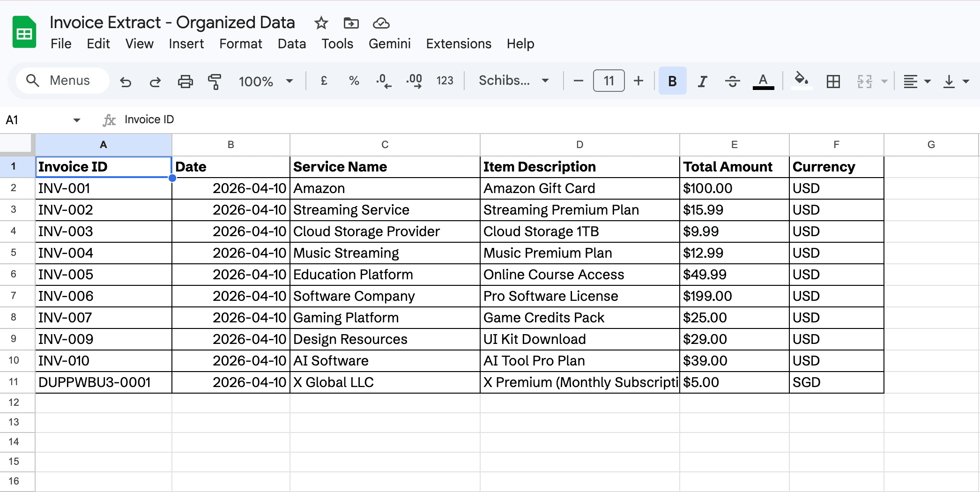The image size is (980, 492).
Task: Open the borders tool
Action: coord(833,81)
